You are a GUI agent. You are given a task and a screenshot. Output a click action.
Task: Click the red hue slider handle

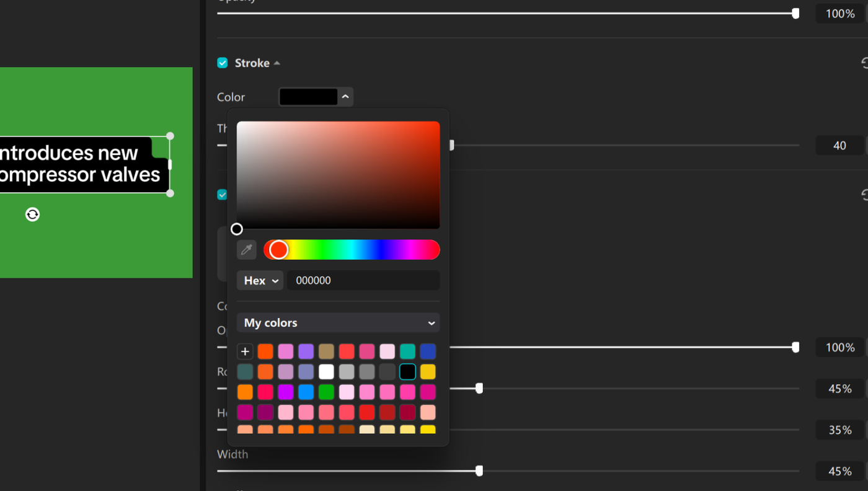click(x=279, y=250)
